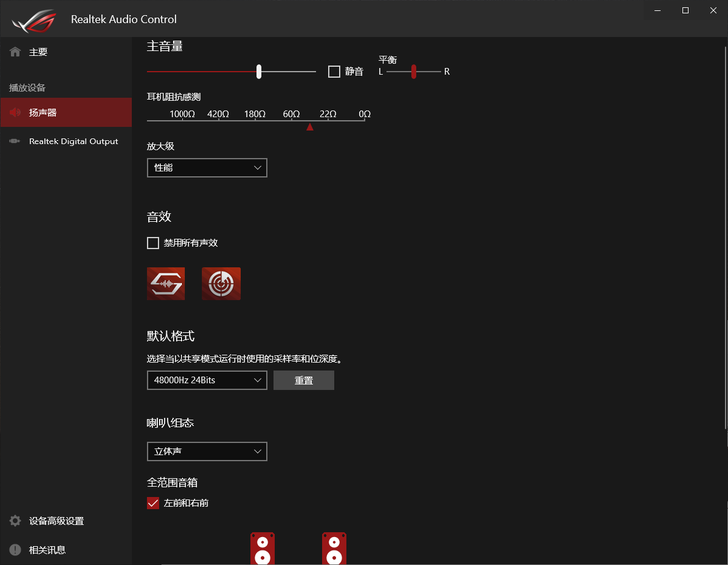The image size is (728, 565).
Task: Open the 喇叭组态 dropdown showing 立体声
Action: pos(206,451)
